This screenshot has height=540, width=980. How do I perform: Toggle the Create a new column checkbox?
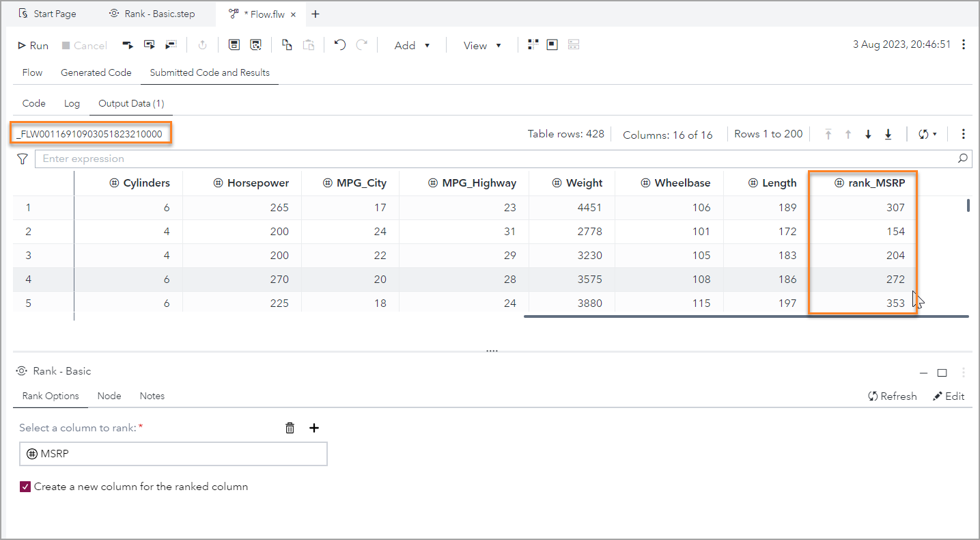click(25, 486)
